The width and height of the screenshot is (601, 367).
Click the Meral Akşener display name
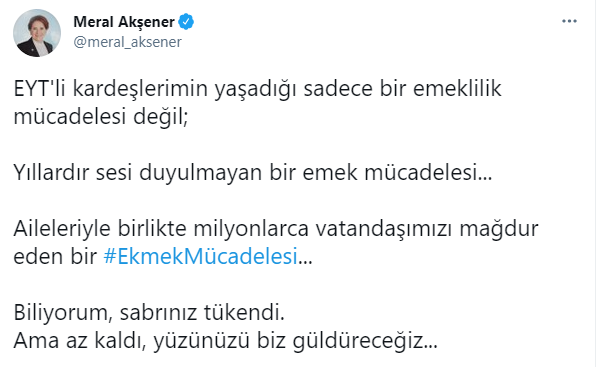pyautogui.click(x=124, y=22)
